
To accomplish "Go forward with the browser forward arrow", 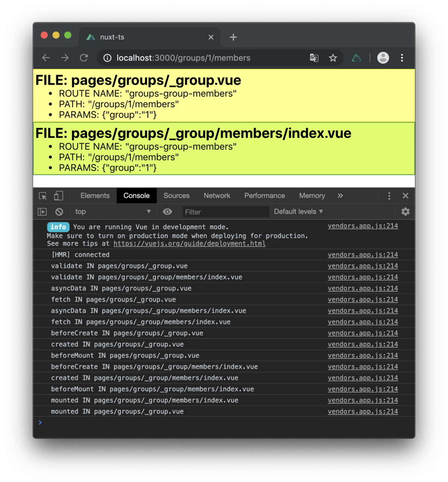I will (x=65, y=58).
